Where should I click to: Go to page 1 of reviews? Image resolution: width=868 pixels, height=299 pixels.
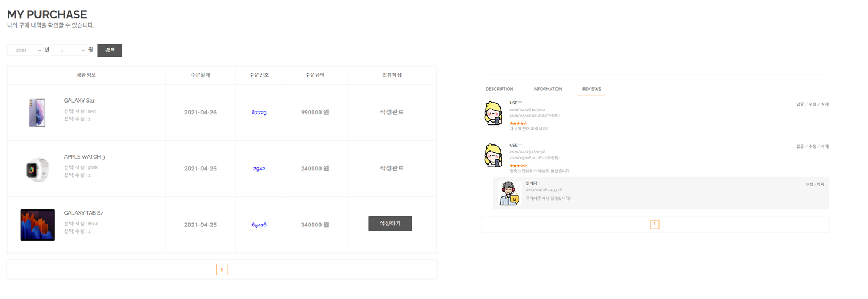pyautogui.click(x=654, y=224)
